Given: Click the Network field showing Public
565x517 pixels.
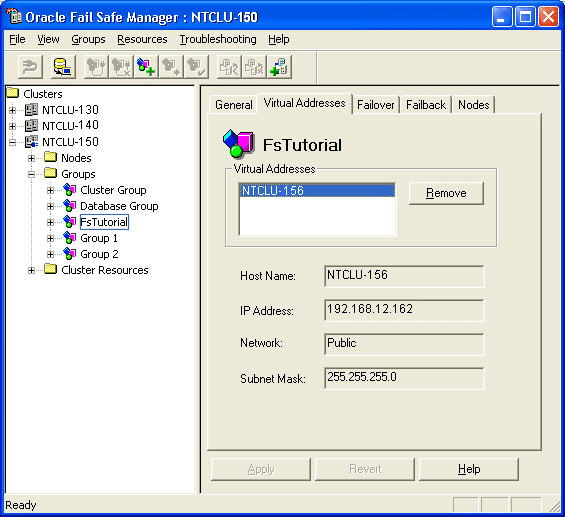Looking at the screenshot, I should point(404,344).
